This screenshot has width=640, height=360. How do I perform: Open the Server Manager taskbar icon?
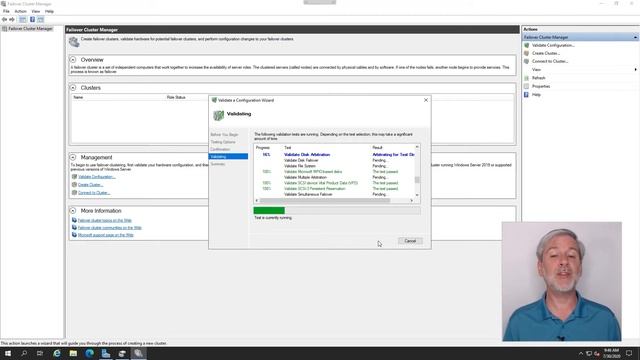[x=106, y=353]
